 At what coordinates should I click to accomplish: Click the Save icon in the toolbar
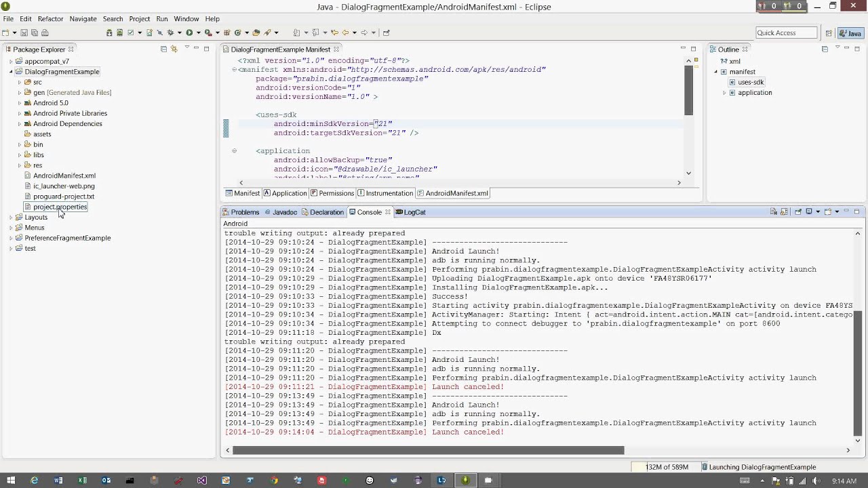(x=24, y=33)
